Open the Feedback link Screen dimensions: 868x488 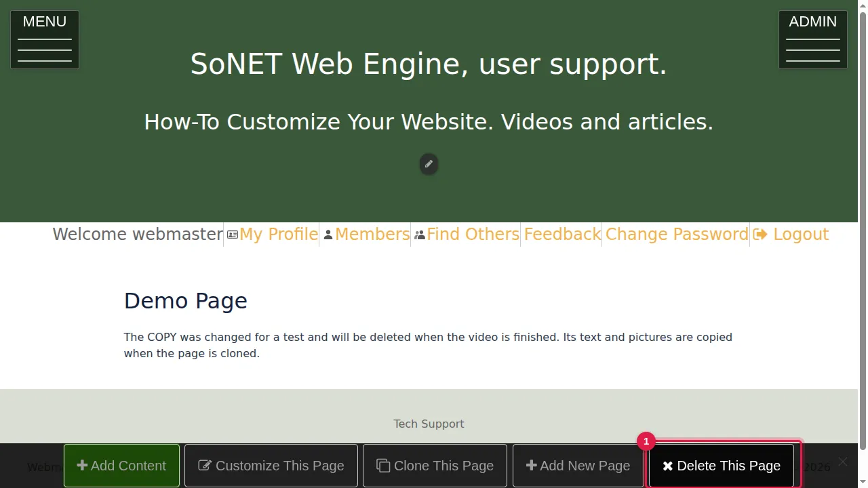coord(562,235)
